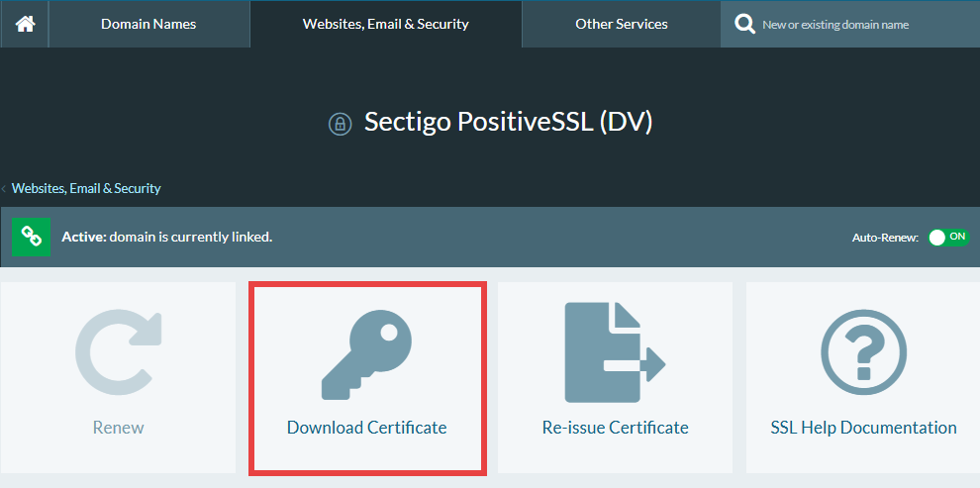Click the green linked-domain chain icon

[x=31, y=237]
